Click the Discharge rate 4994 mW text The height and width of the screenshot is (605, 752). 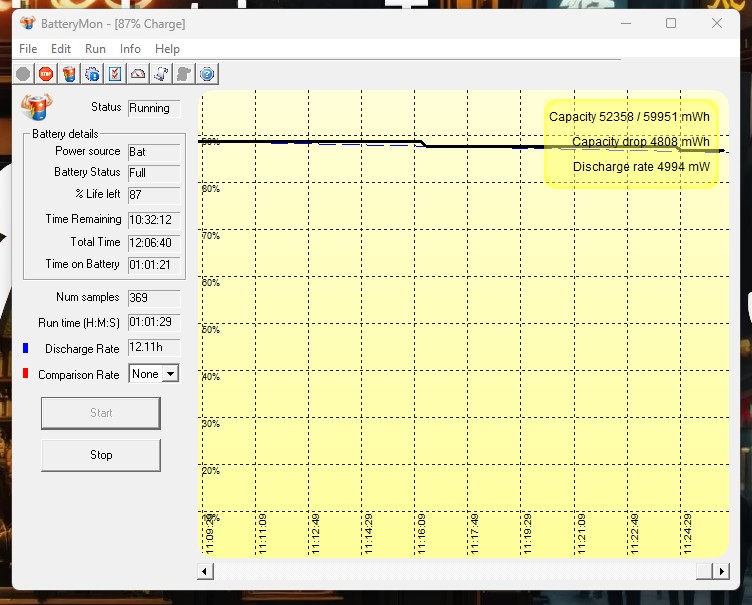click(641, 167)
